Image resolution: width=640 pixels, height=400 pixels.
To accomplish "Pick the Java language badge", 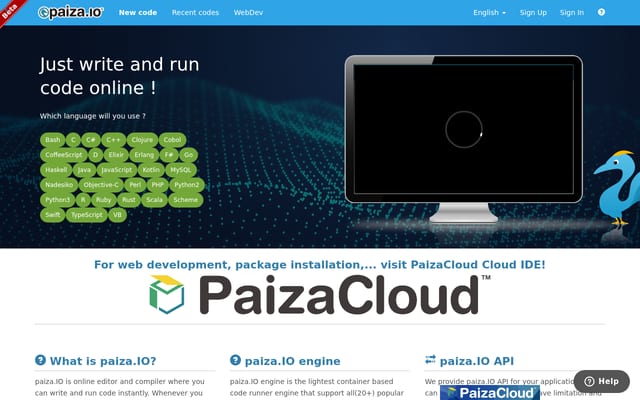I will click(84, 170).
